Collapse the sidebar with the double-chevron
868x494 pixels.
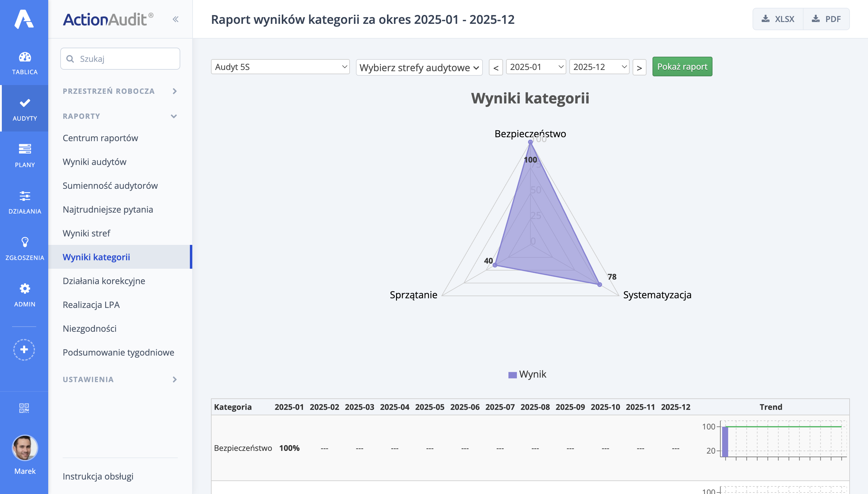[176, 19]
